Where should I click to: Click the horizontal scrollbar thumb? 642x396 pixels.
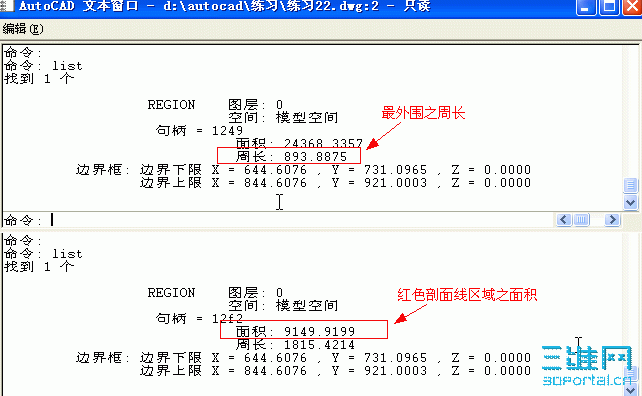[x=581, y=220]
